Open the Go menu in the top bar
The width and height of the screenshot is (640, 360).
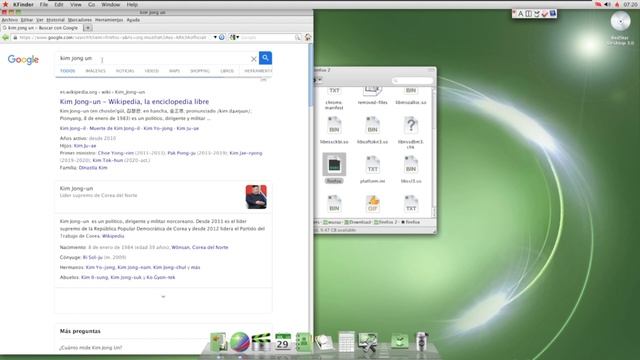tap(91, 4)
